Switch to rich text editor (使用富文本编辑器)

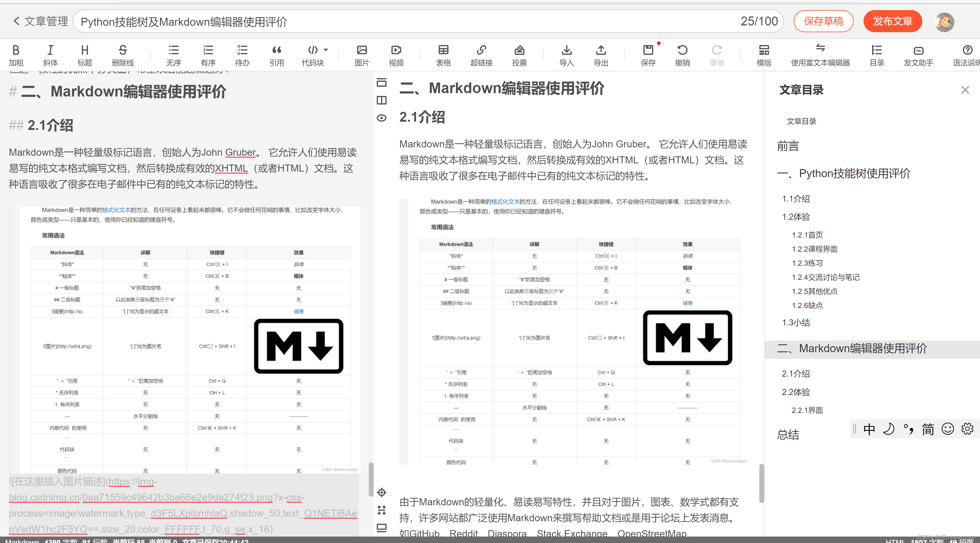tap(820, 55)
